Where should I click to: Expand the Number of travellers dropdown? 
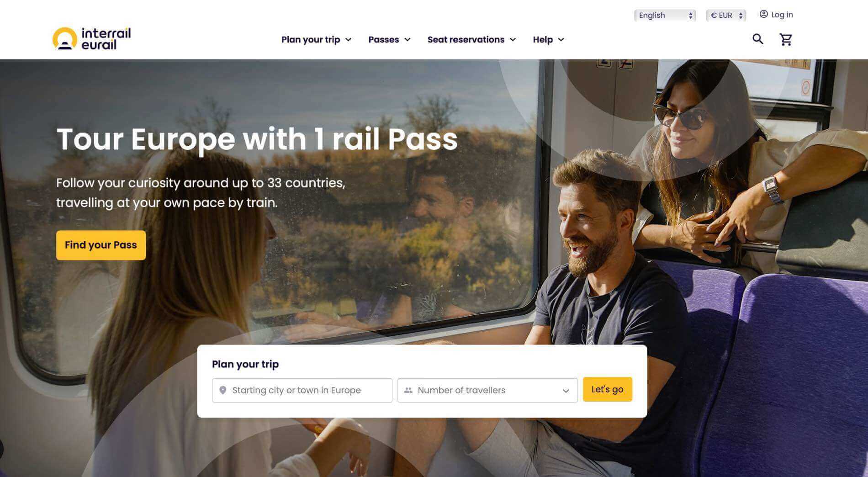coord(487,390)
